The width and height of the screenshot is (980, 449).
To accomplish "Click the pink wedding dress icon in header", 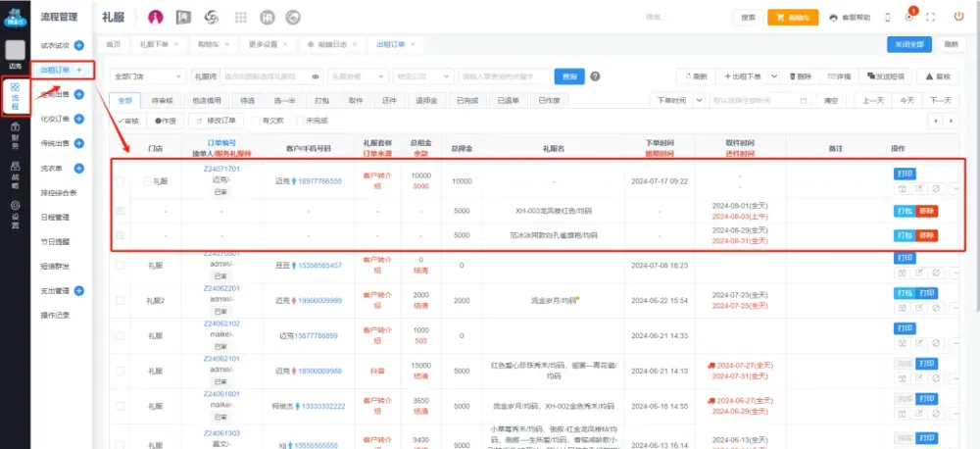I will pos(156,18).
